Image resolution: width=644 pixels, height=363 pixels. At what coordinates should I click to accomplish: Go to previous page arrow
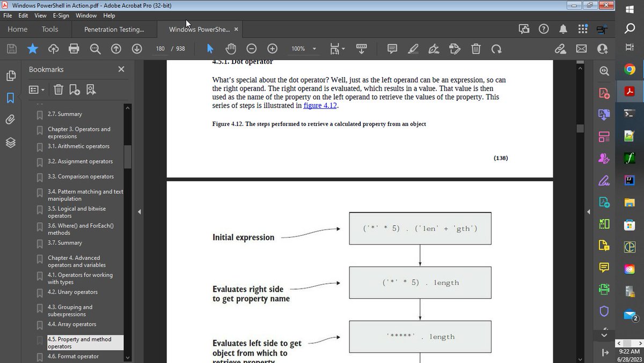[116, 49]
